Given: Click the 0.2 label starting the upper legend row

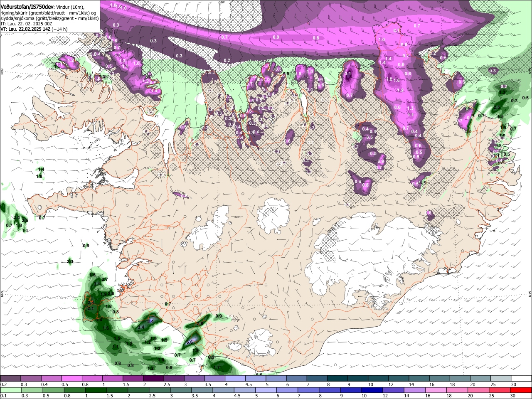Looking at the screenshot, I should (3, 384).
